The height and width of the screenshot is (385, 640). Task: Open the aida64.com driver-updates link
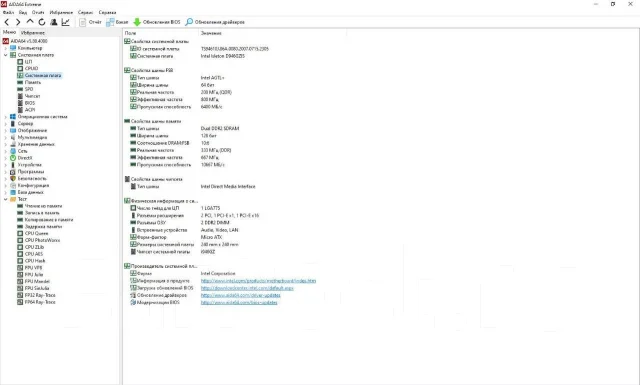[240, 295]
